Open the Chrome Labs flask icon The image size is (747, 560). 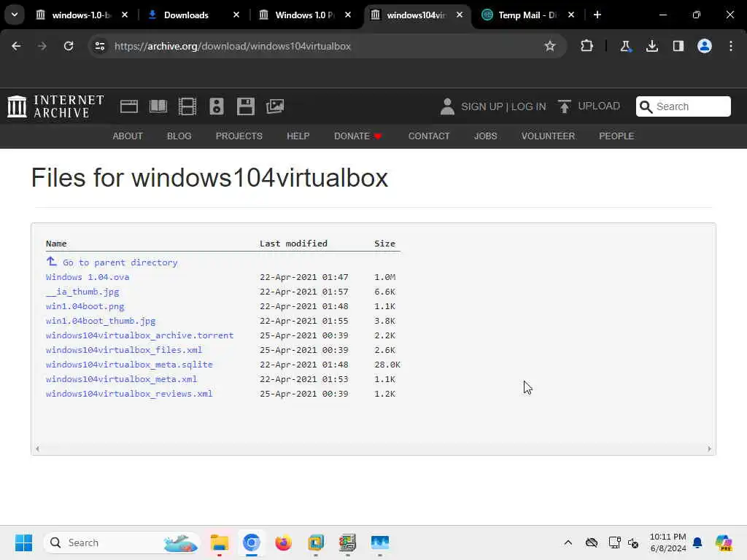625,46
